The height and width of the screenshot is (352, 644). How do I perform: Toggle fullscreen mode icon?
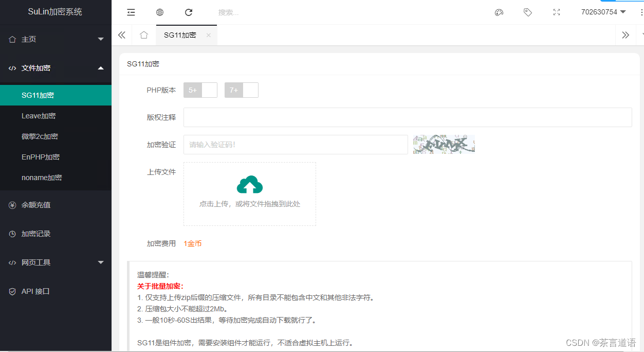click(x=557, y=12)
